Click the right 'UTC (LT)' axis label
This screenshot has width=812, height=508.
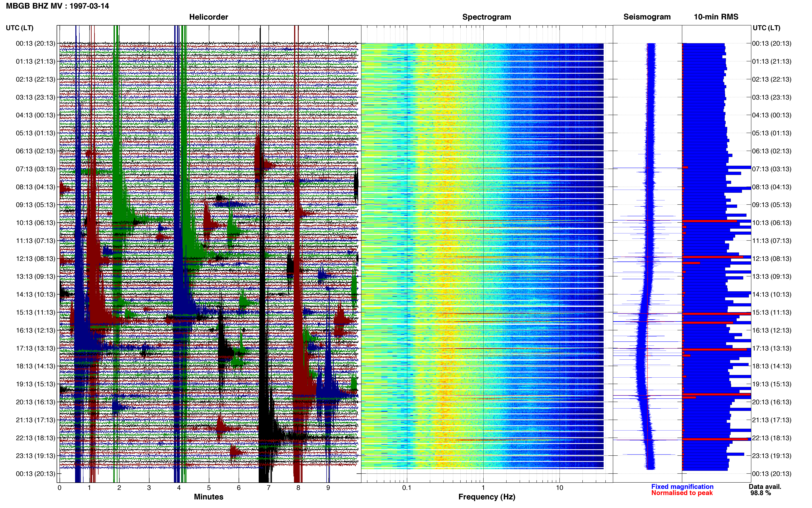(766, 28)
